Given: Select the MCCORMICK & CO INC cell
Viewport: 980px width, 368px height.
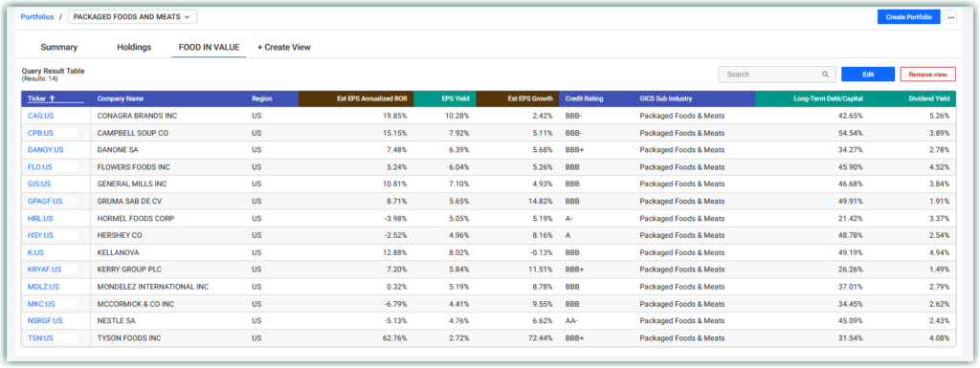Looking at the screenshot, I should pyautogui.click(x=136, y=304).
